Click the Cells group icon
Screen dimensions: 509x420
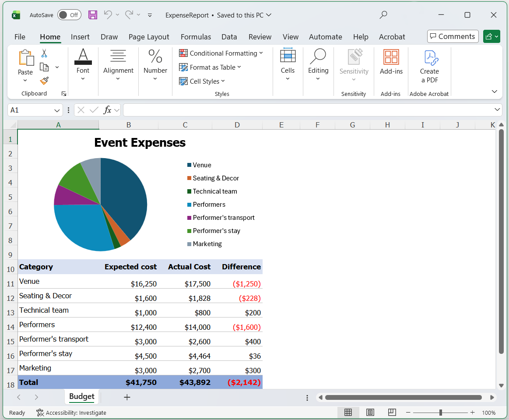pyautogui.click(x=288, y=55)
